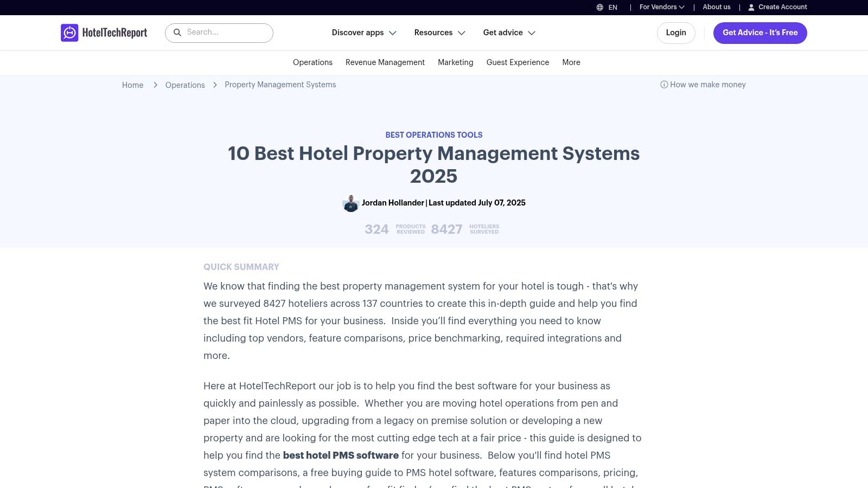Click the 'Last updated July 07, 2025' text

click(477, 203)
